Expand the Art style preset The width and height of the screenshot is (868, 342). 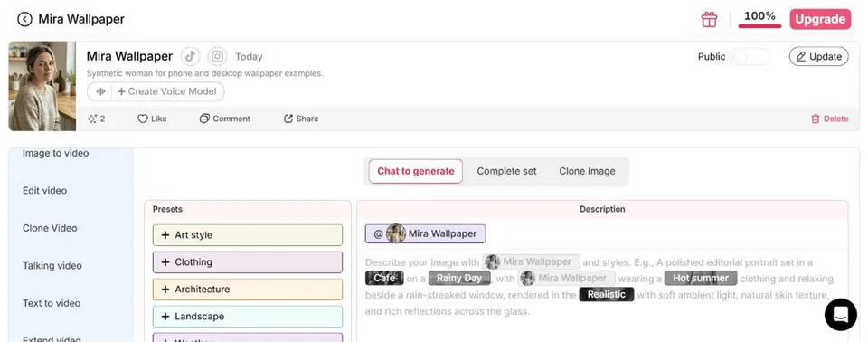click(248, 235)
